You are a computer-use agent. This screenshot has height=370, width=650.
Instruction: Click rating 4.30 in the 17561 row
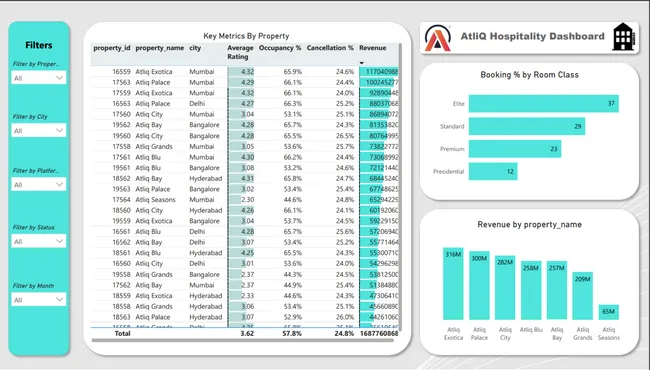[x=247, y=157]
